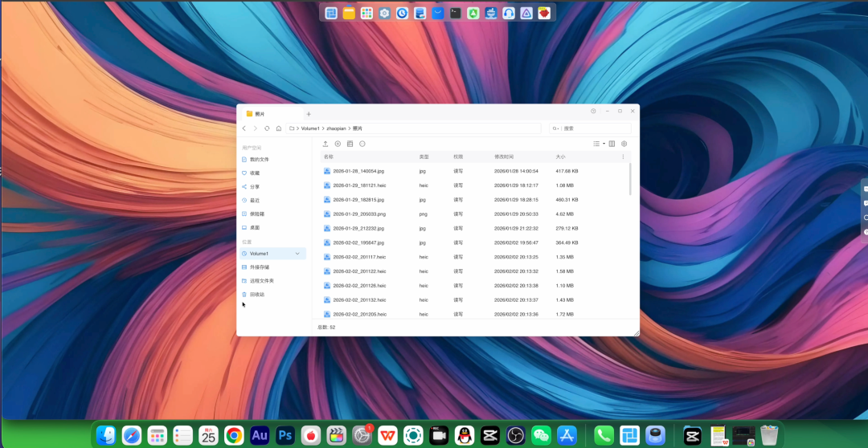Open 最近 recent in sidebar

272,200
